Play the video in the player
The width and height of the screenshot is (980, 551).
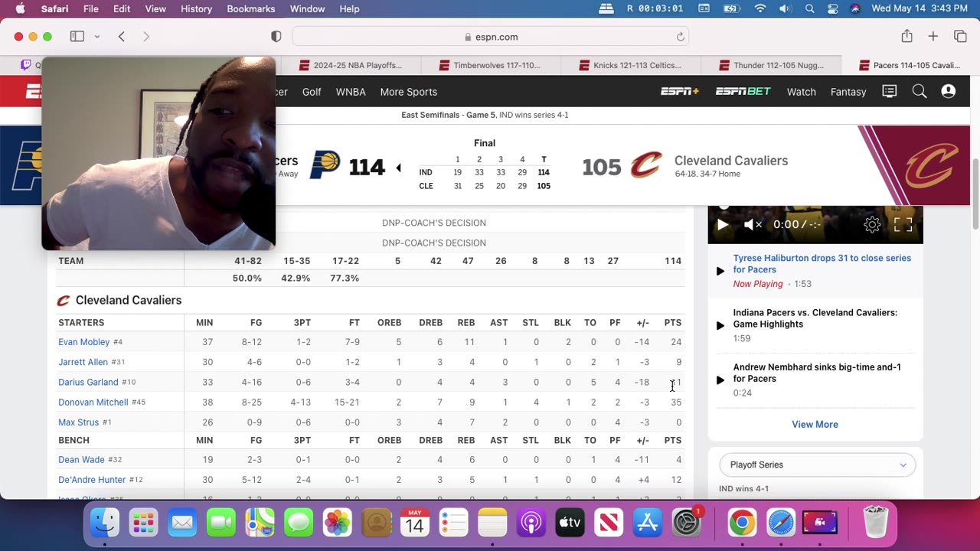(x=722, y=224)
